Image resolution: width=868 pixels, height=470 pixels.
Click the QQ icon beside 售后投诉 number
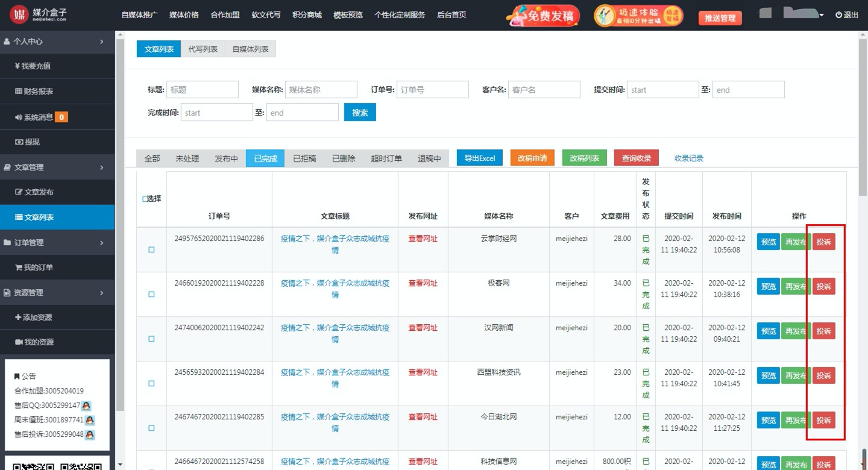click(90, 434)
